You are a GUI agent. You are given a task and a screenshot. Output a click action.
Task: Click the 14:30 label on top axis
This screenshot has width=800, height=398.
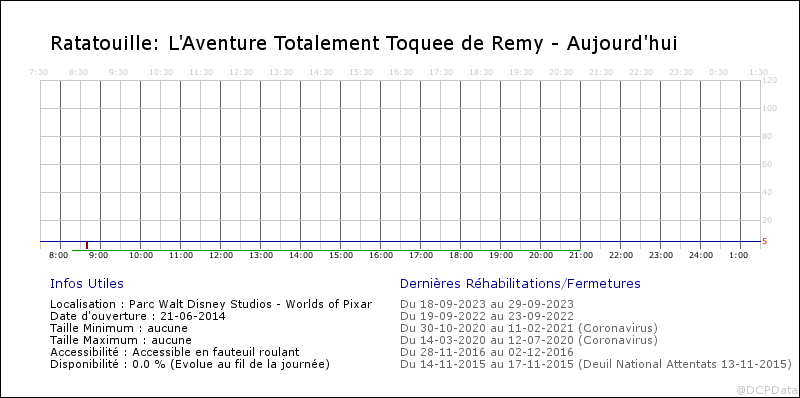pos(321,72)
